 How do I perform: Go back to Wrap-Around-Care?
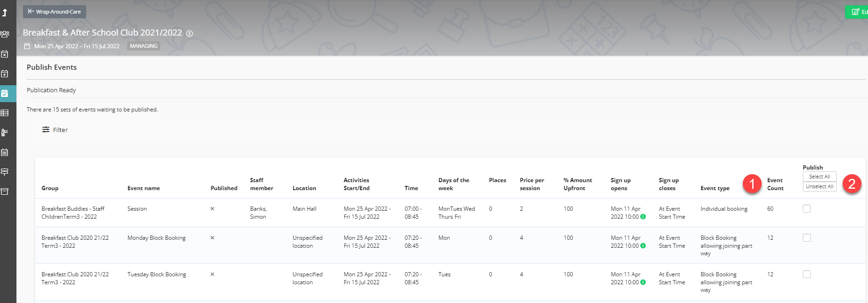[54, 12]
